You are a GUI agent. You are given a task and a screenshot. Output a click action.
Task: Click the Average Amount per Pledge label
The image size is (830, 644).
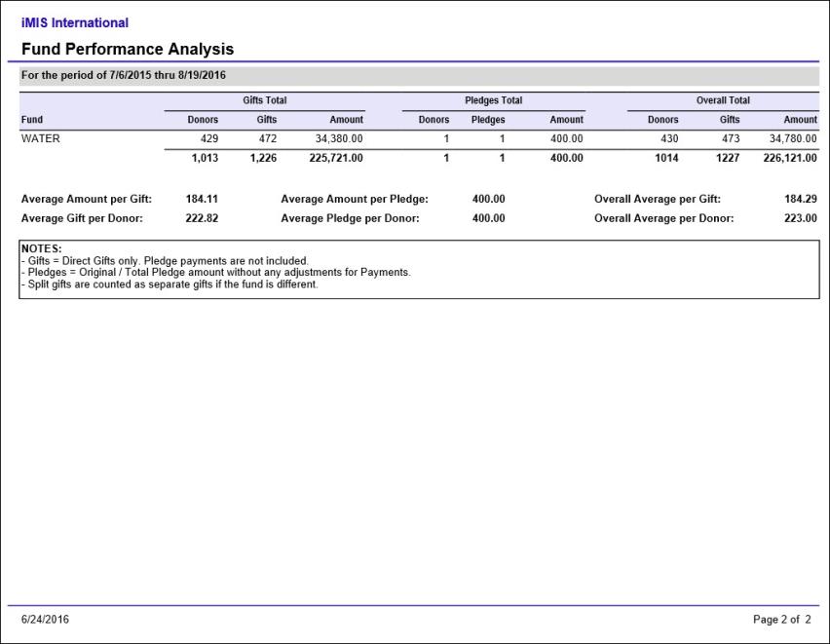[355, 199]
